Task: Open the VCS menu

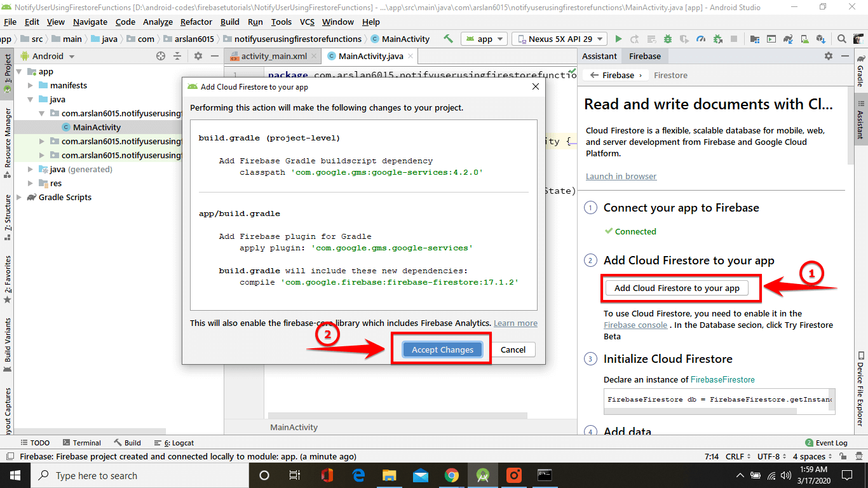Action: [x=307, y=22]
